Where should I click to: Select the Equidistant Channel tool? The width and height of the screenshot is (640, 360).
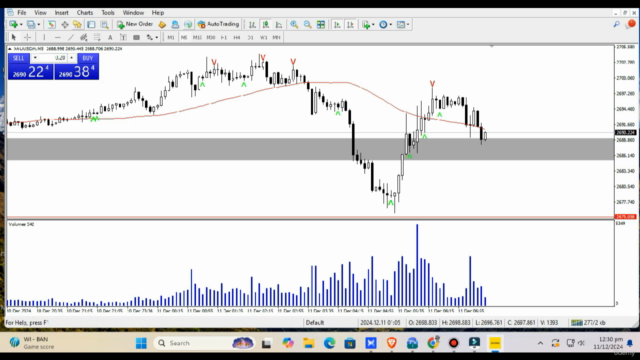coord(84,37)
